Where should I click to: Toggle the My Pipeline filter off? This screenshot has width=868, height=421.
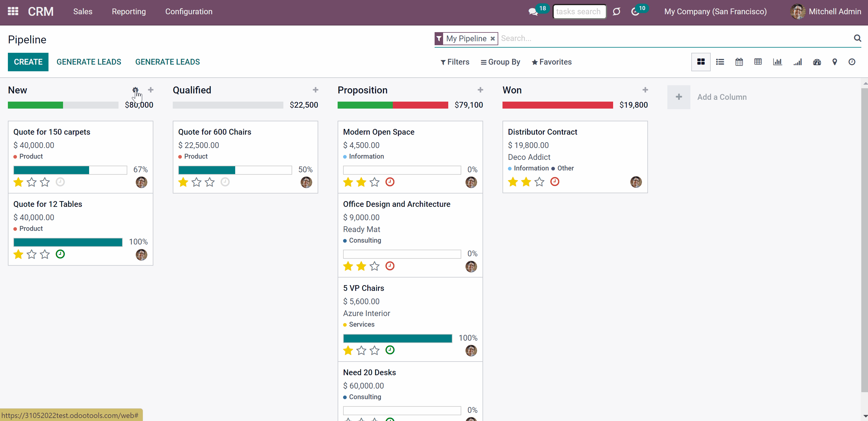[492, 38]
